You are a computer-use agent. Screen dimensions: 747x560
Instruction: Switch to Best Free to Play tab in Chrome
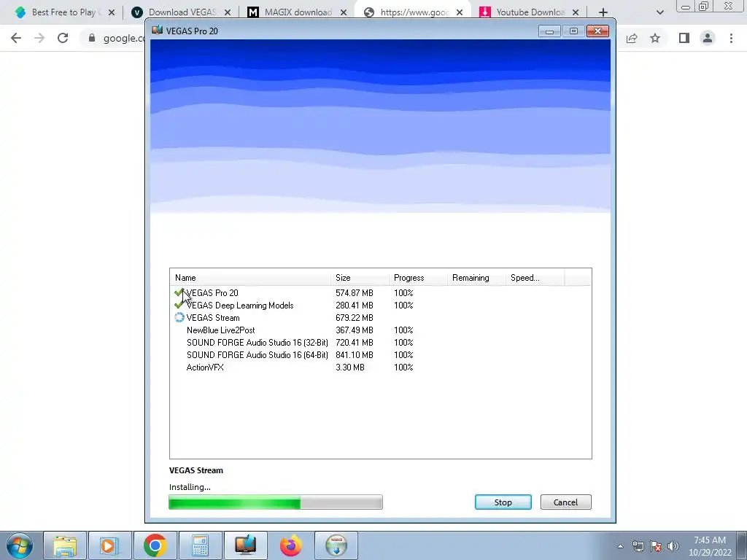65,12
